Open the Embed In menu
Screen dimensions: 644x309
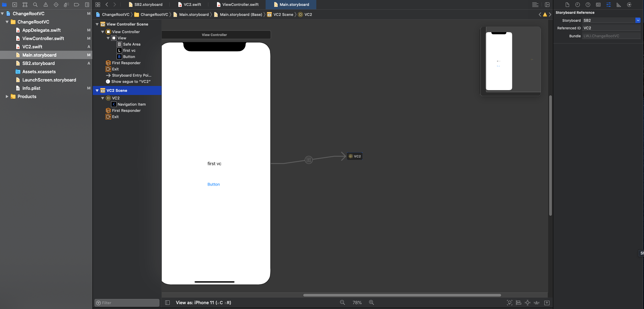[547, 303]
